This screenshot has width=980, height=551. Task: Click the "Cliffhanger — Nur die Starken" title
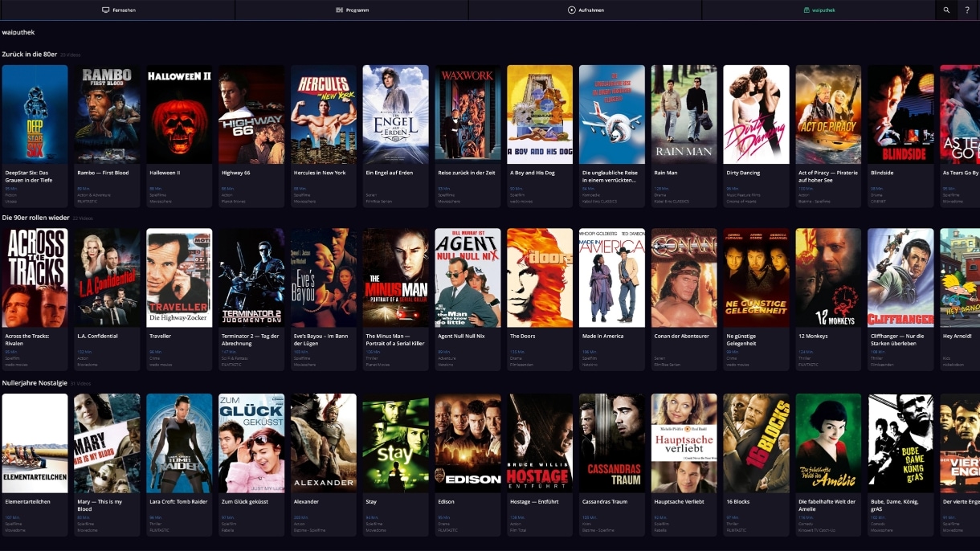point(897,340)
